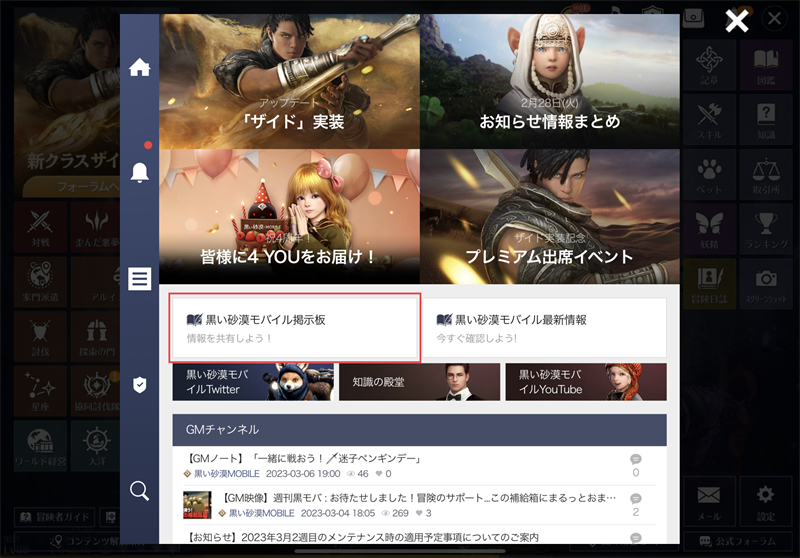Open the 記章 icon in game menu
Screen dimensions: 800x558
point(709,65)
